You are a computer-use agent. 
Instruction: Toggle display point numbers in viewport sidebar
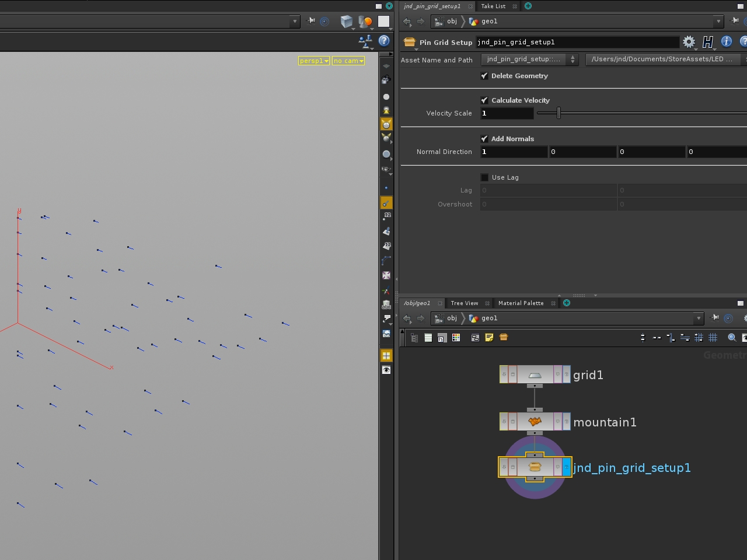386,216
